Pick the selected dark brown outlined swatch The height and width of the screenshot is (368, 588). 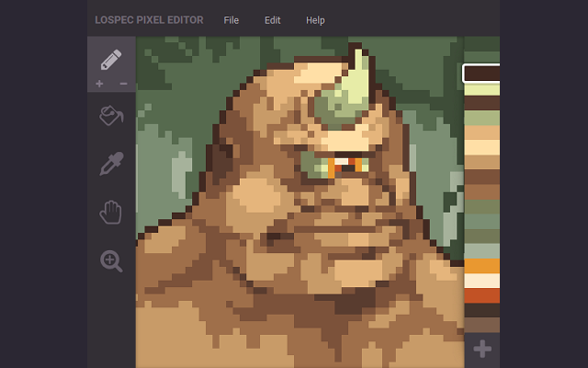point(481,74)
